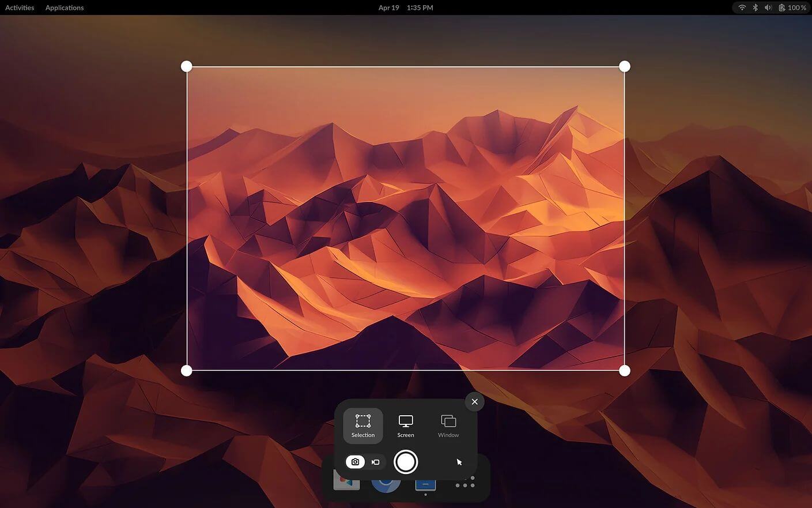Image resolution: width=812 pixels, height=508 pixels.
Task: Open the app grid dots in the dock
Action: pos(465,483)
